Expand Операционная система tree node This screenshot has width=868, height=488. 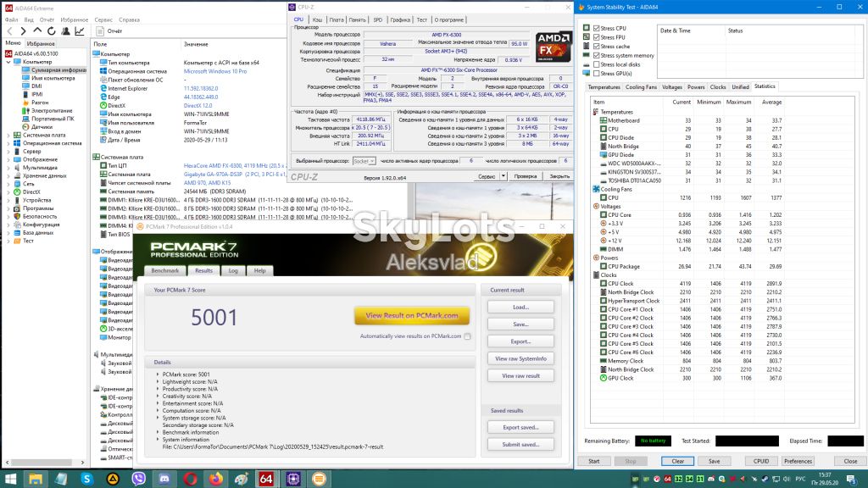(x=8, y=143)
